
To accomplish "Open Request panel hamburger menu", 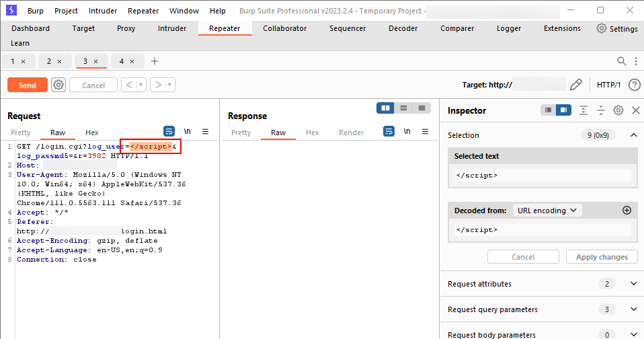I will coord(205,131).
